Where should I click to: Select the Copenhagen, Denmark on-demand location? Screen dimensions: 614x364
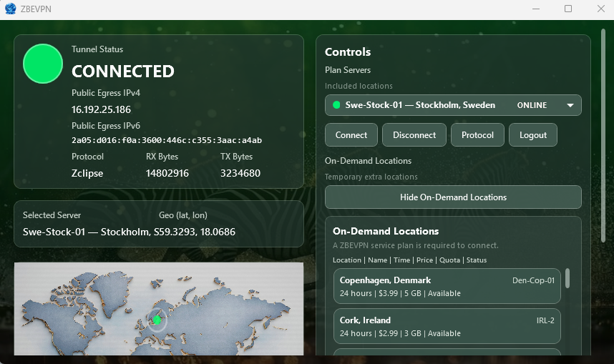tap(447, 286)
